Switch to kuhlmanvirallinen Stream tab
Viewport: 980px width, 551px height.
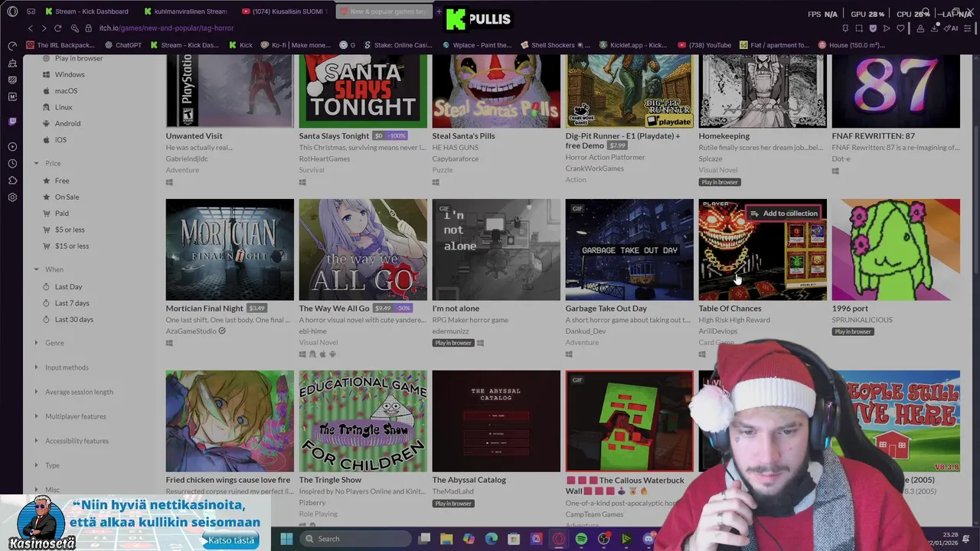click(x=185, y=11)
